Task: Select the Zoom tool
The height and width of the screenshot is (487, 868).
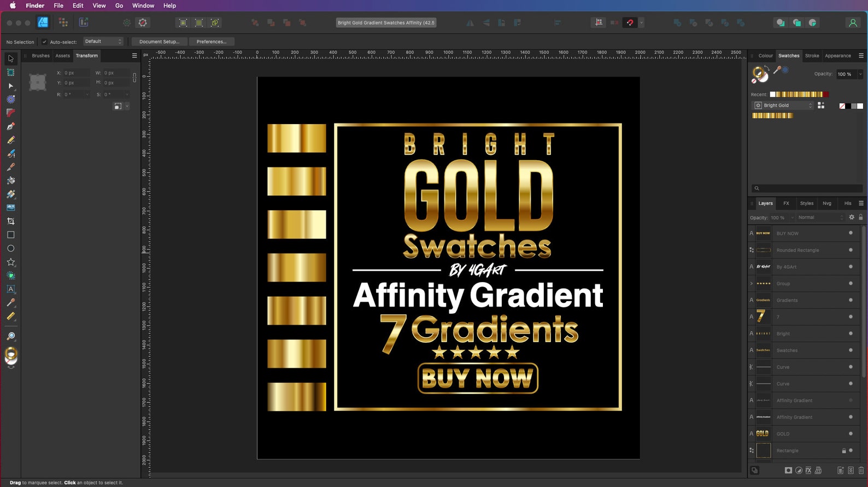Action: [x=10, y=336]
